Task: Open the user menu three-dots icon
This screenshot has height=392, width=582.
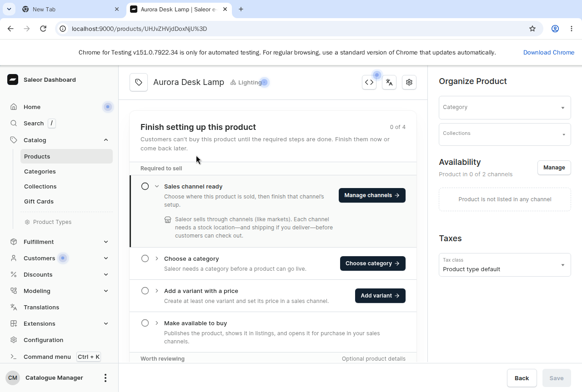Action: pos(105,378)
